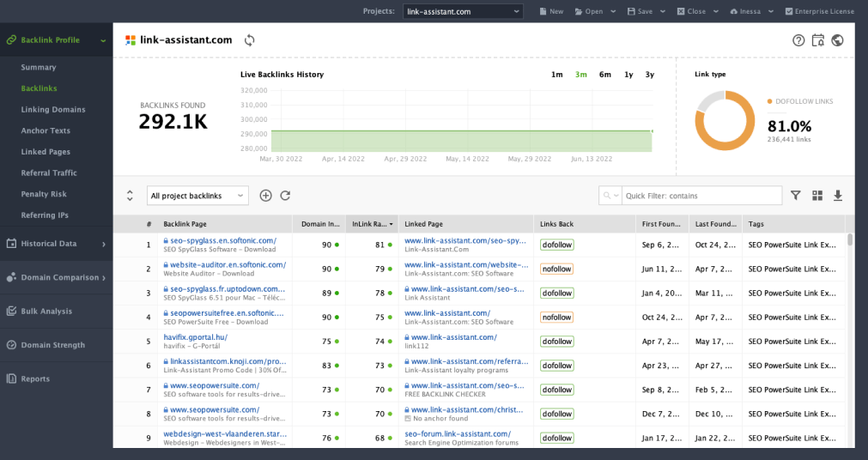This screenshot has width=868, height=460.
Task: Click the Domain Strength sidebar icon
Action: (11, 345)
